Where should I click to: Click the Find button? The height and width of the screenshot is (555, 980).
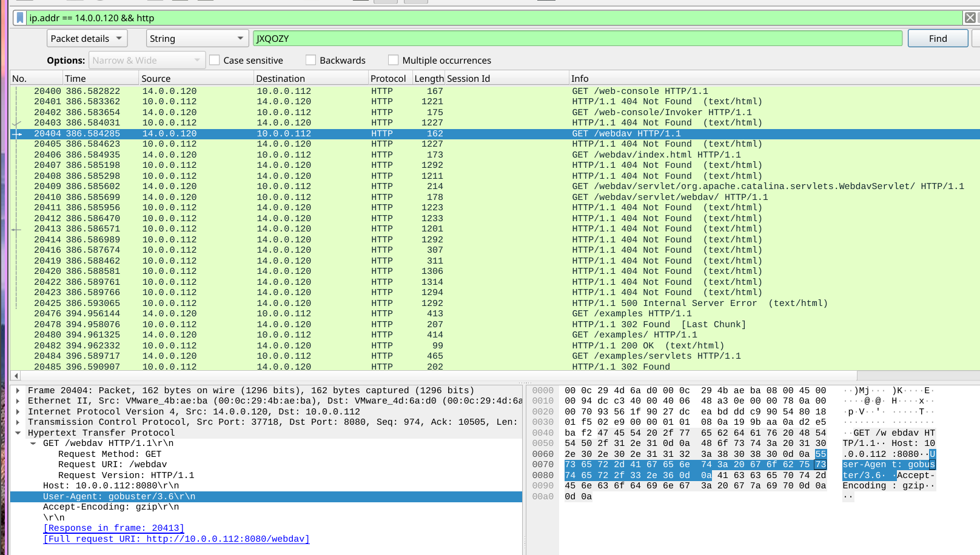click(x=938, y=38)
